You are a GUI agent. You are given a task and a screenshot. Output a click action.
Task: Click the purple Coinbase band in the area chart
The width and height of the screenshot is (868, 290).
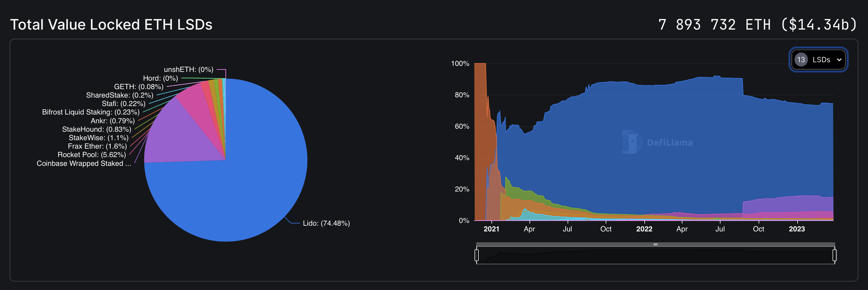point(789,204)
